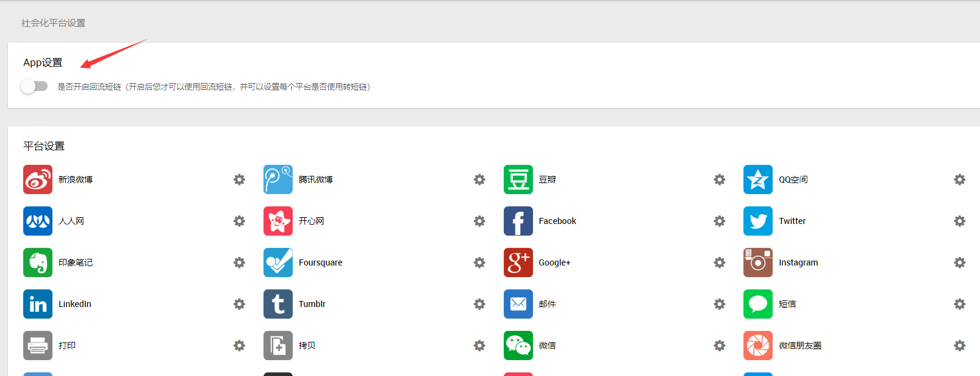Open settings gear for Facebook
Image resolution: width=980 pixels, height=376 pixels.
pos(720,221)
